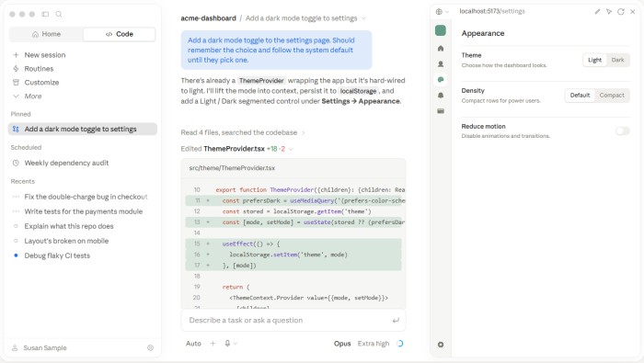Click the acme-dashboard breadcrumb
Viewport: 644px width, 363px height.
point(208,18)
